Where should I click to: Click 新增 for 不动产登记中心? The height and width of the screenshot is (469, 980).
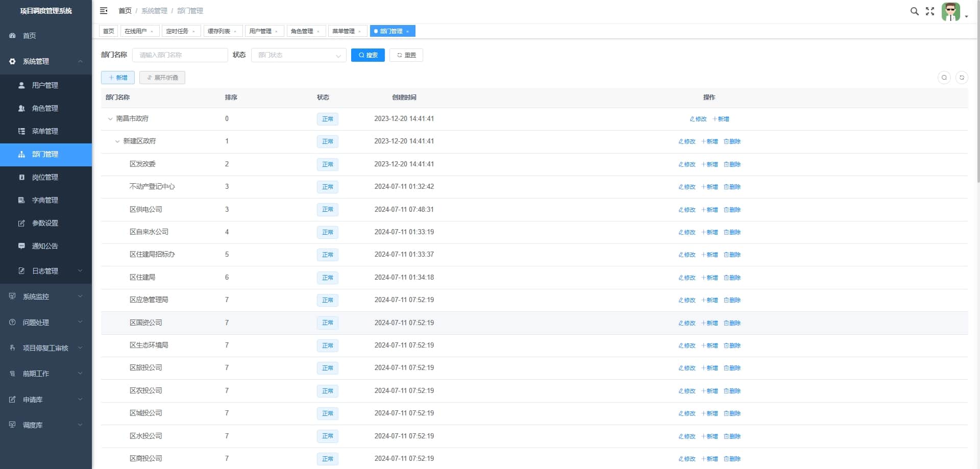(x=709, y=187)
